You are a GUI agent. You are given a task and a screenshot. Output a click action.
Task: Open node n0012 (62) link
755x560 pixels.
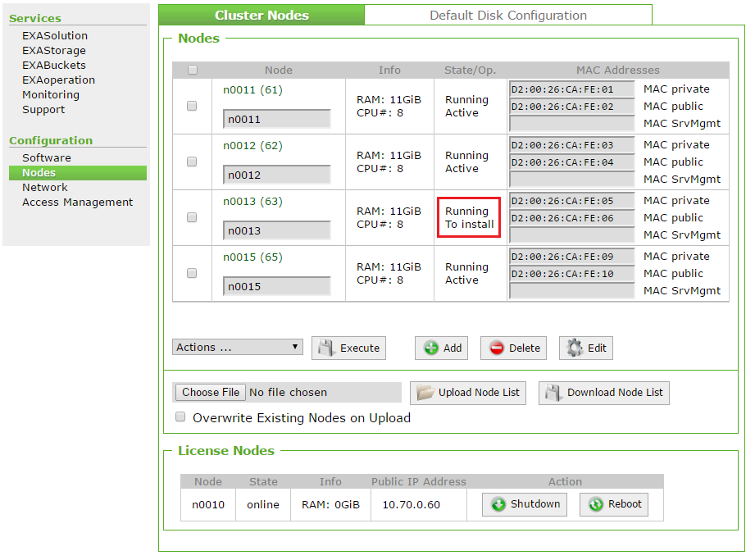pos(252,146)
